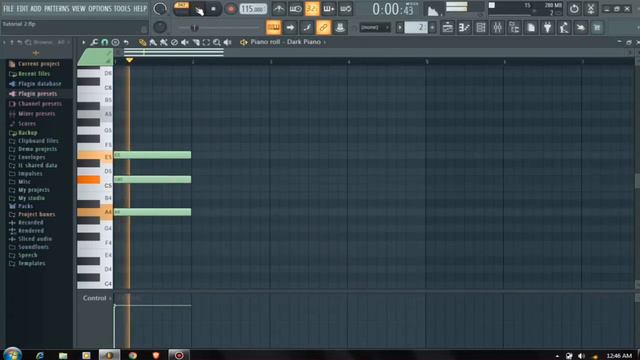
Task: Click the 115 tempo display
Action: coord(253,9)
